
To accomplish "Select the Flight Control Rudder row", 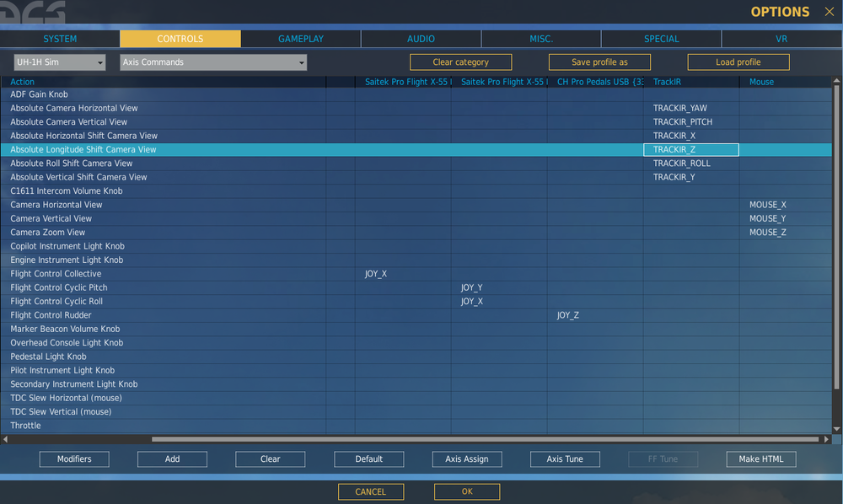I will (x=416, y=315).
